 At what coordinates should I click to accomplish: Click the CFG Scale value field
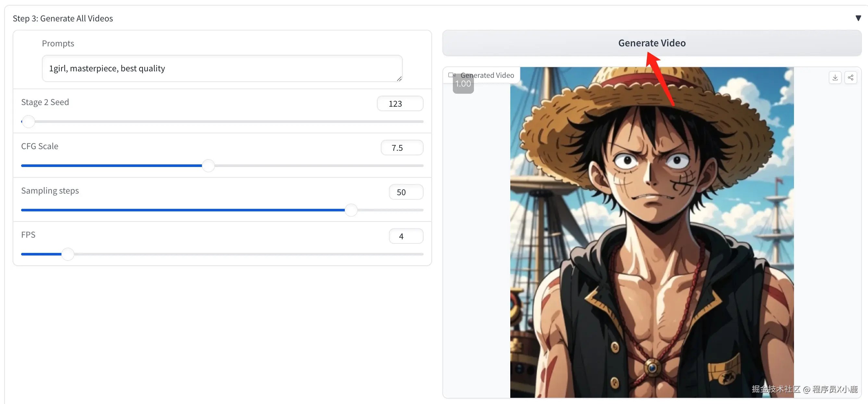pos(402,148)
